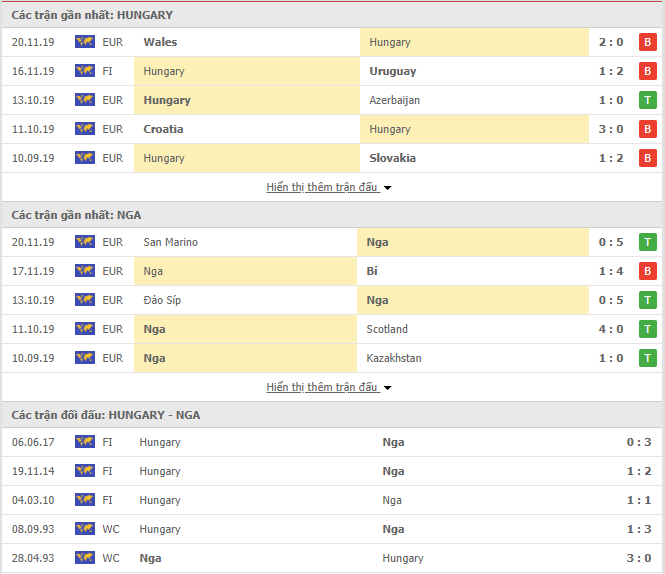Click flag icon for 06.06.17 head-to-head match

pyautogui.click(x=84, y=442)
